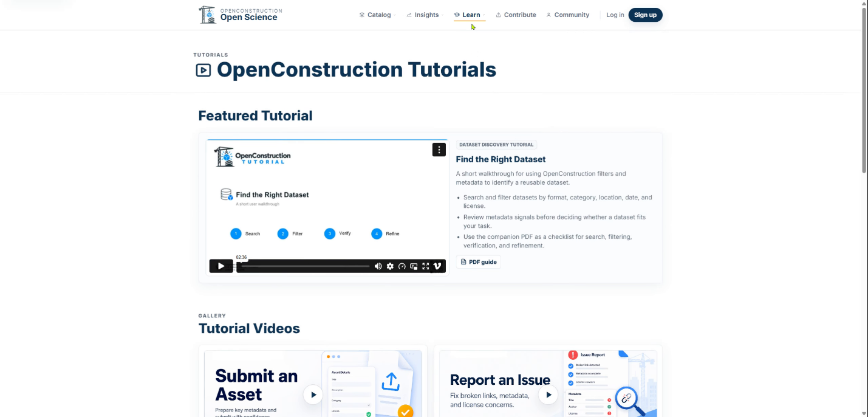868x417 pixels.
Task: Open playback speed control icon
Action: tap(402, 266)
